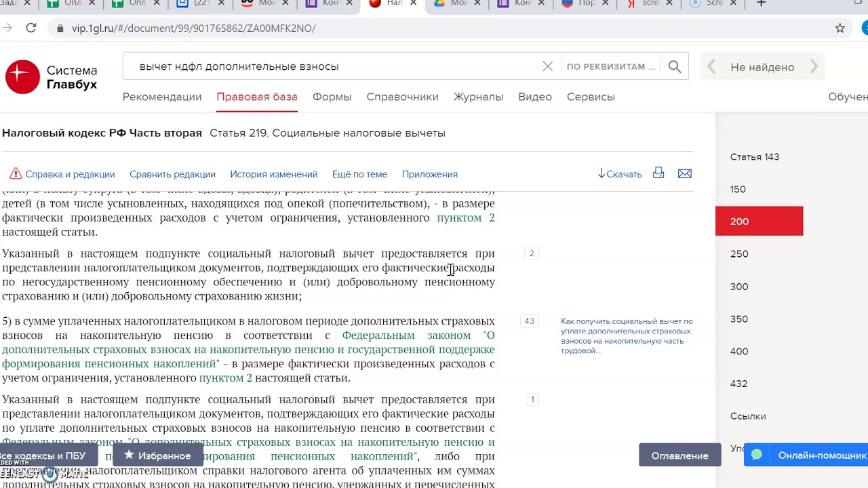Open Формы section

(332, 97)
